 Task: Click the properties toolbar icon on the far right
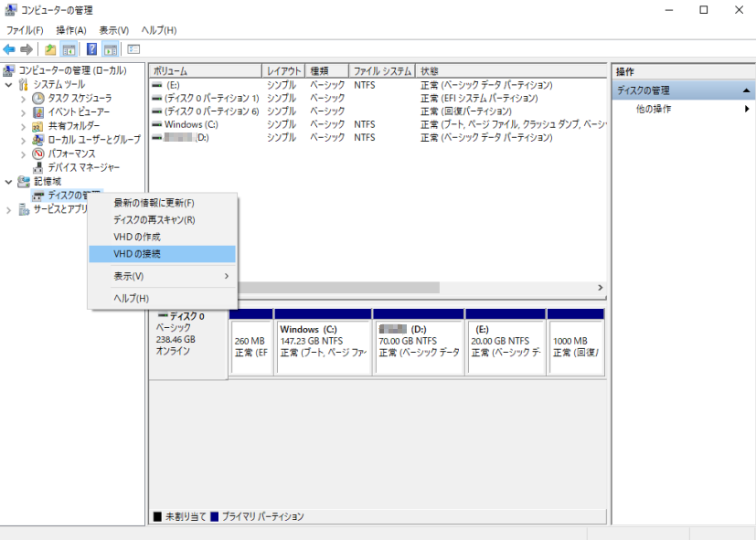[132, 48]
